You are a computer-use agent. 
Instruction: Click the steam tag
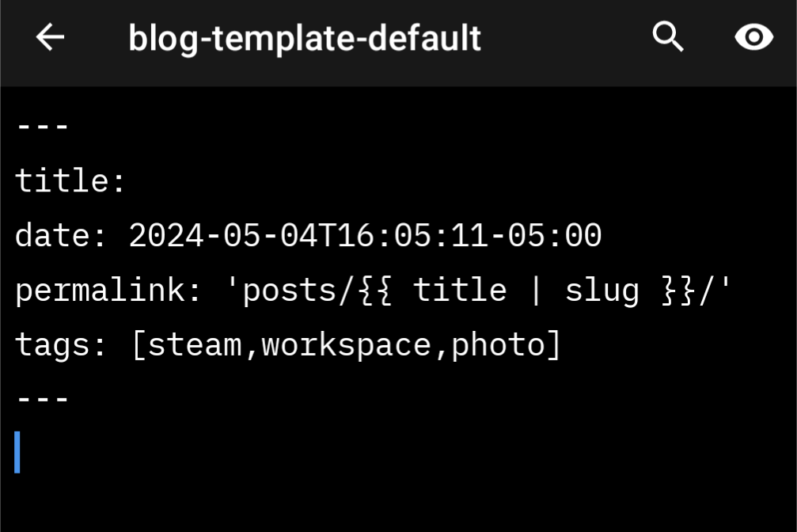[x=195, y=345]
